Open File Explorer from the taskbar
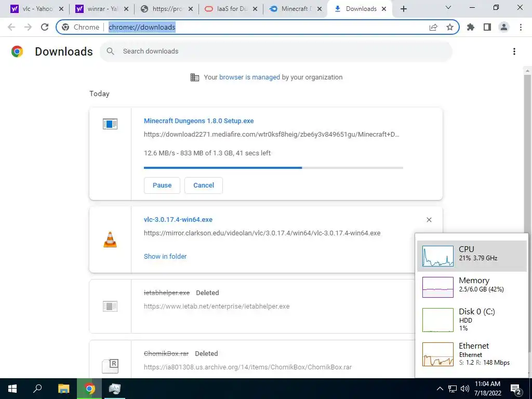 tap(63, 389)
